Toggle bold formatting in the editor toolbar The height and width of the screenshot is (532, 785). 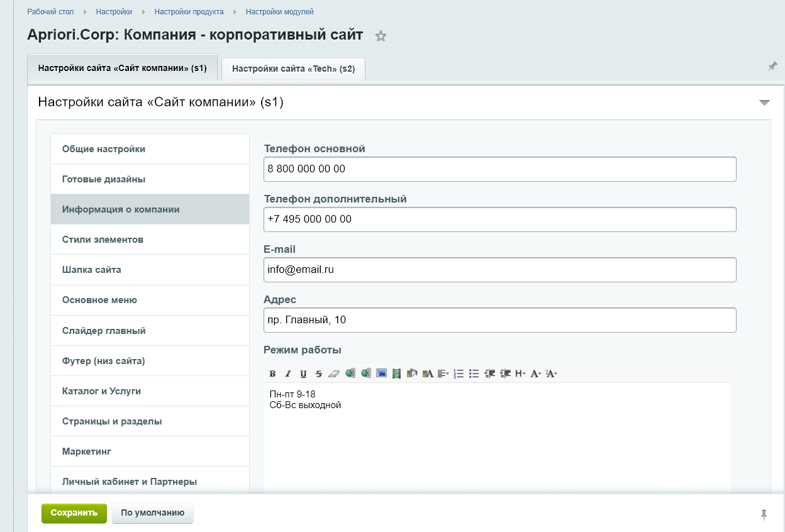pos(272,374)
